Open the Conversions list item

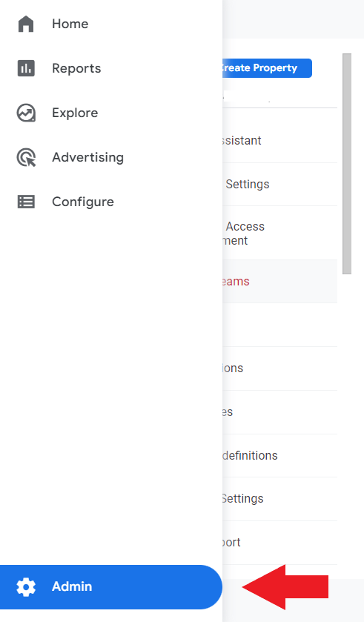point(280,368)
